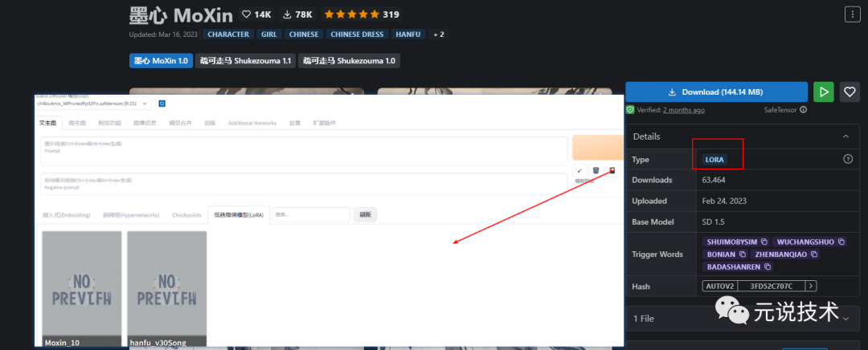Click the hash value 3FD52C707C
Image resolution: width=868 pixels, height=350 pixels.
coord(771,287)
